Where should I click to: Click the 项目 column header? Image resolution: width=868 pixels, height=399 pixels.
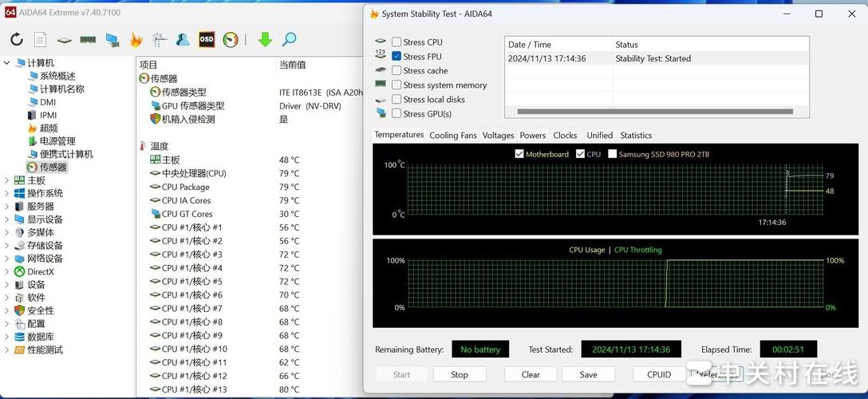pos(148,65)
